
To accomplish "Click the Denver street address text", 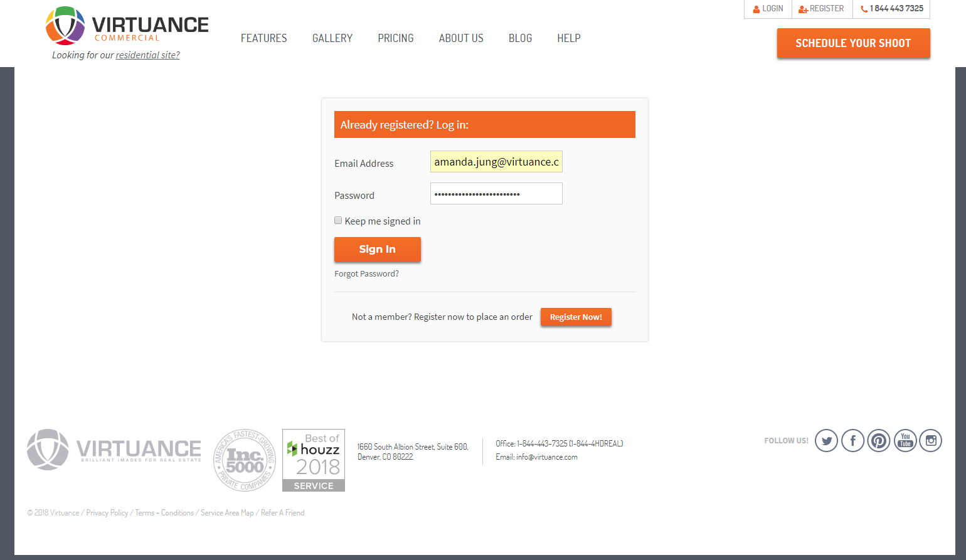I will pyautogui.click(x=413, y=452).
